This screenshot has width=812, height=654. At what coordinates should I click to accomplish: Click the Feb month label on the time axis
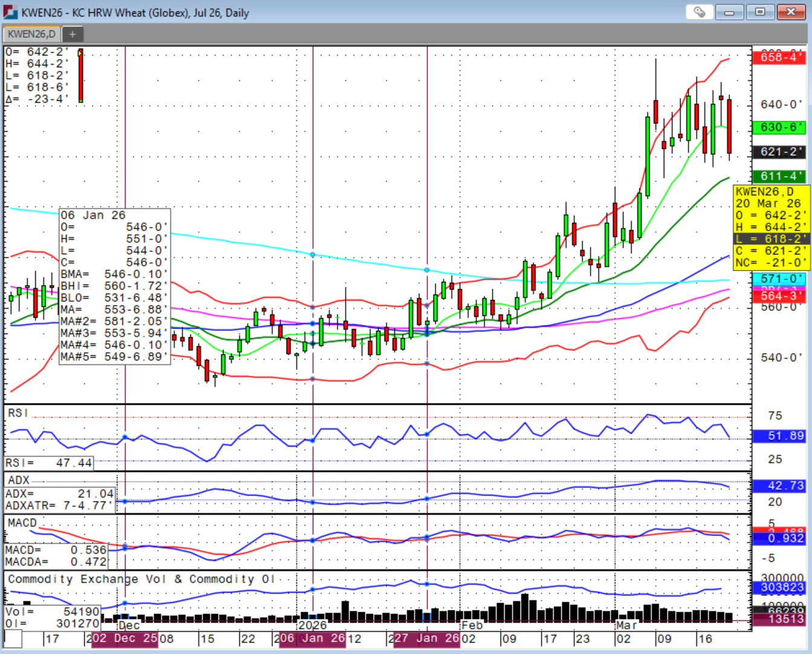pos(472,625)
